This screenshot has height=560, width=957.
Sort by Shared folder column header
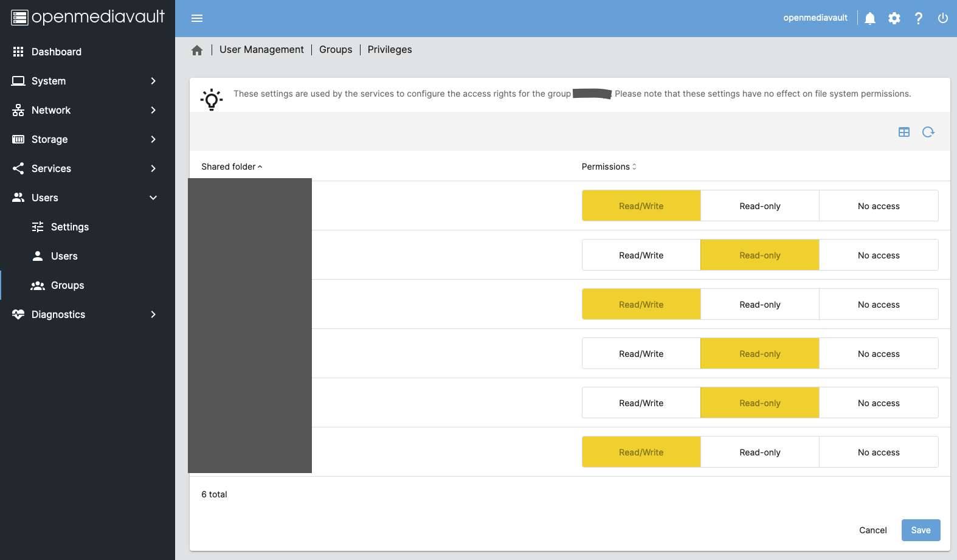[229, 167]
